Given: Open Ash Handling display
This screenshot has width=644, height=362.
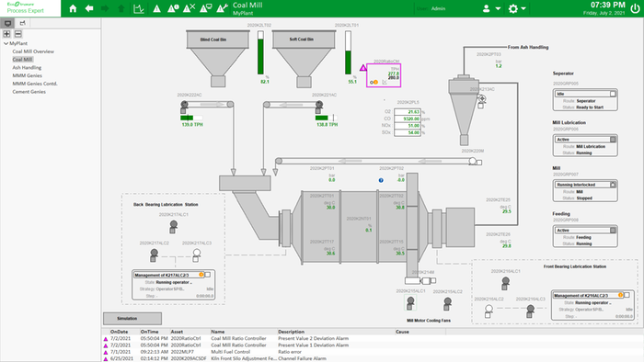Looking at the screenshot, I should pos(27,68).
